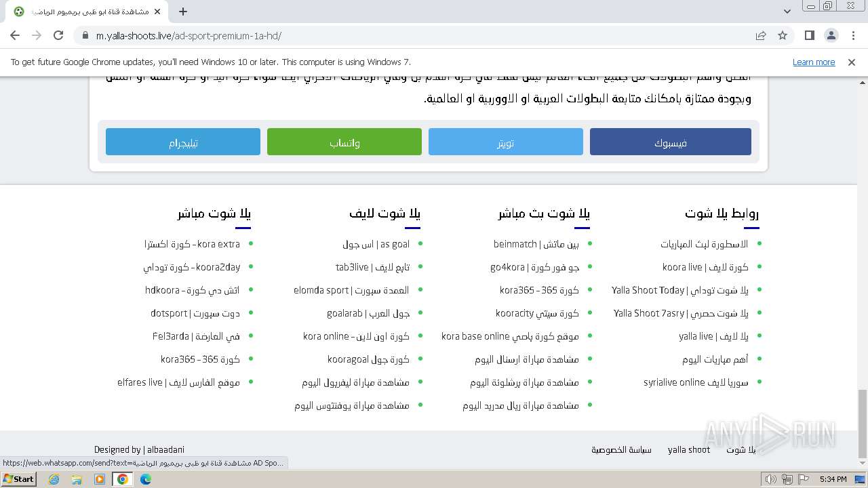Select the yalla-shoots page tab
Screen dimensions: 868x488
click(87, 12)
